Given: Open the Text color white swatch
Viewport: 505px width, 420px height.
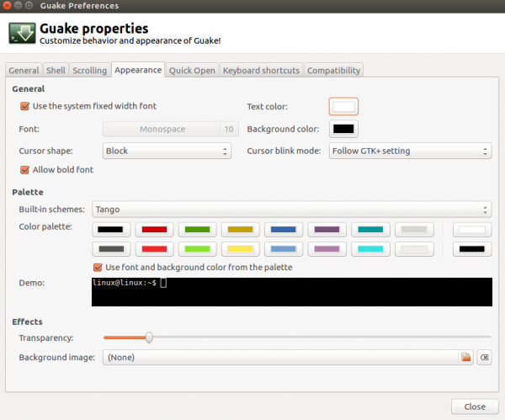Looking at the screenshot, I should pos(343,106).
